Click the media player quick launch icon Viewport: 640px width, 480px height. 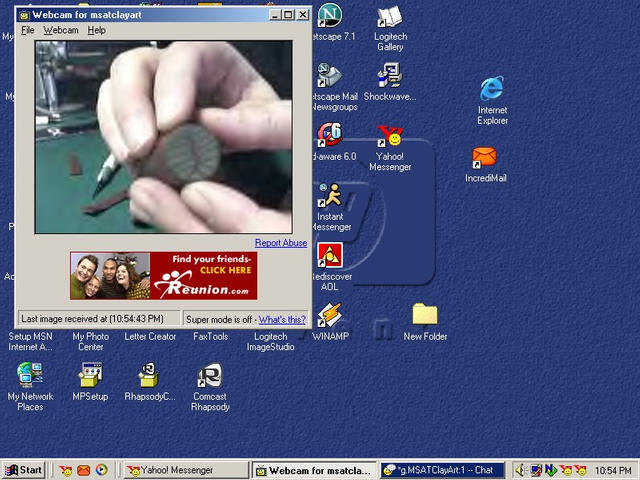(102, 470)
